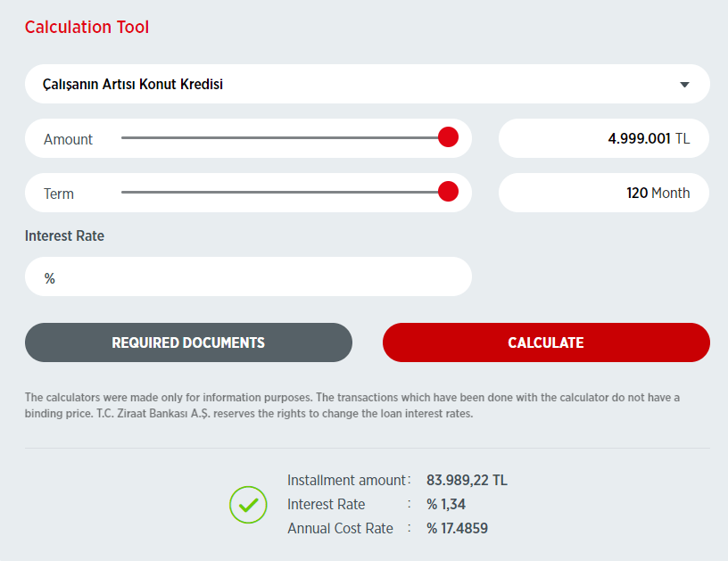Viewport: 728px width, 561px height.
Task: Click the Amount slider red handle
Action: 448,137
